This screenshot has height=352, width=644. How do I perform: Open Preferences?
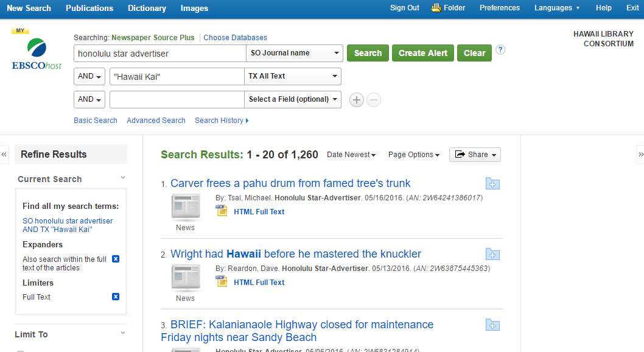click(x=500, y=8)
